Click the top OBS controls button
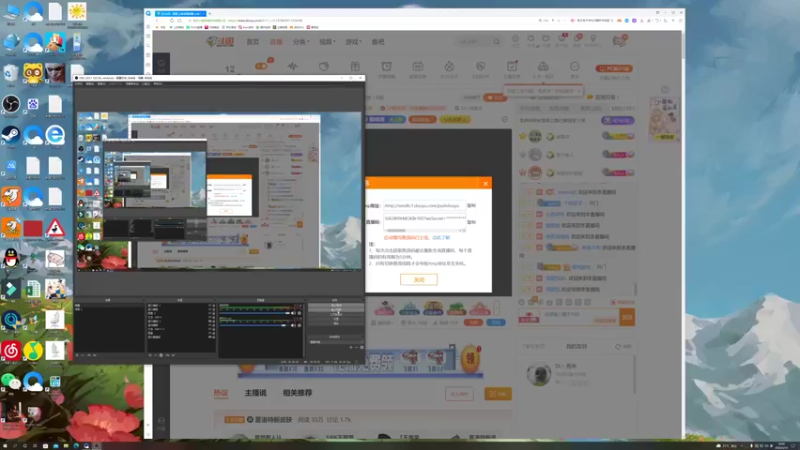Viewport: 800px width, 450px height. click(x=336, y=306)
